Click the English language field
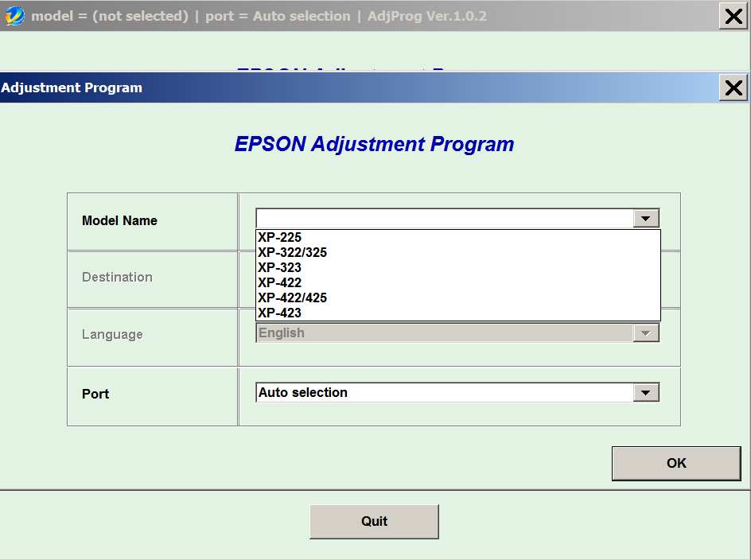The image size is (751, 560). tap(445, 333)
